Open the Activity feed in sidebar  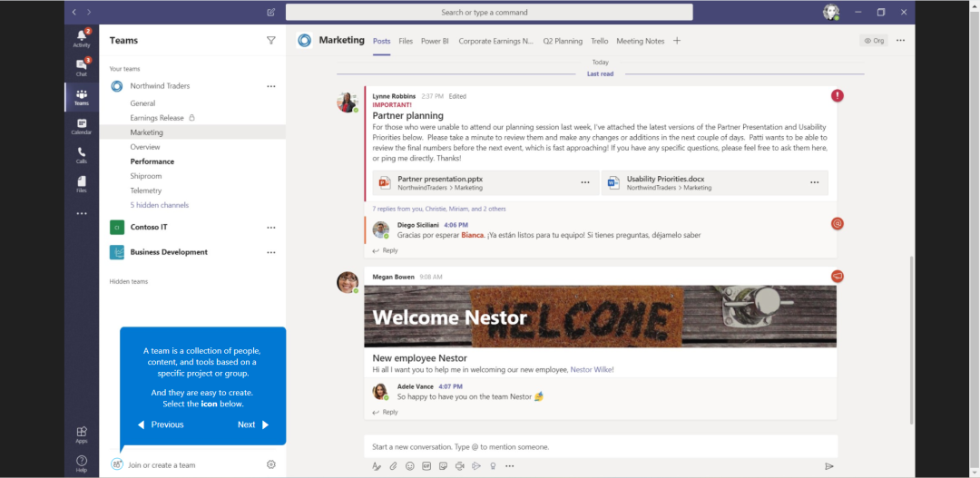point(82,38)
